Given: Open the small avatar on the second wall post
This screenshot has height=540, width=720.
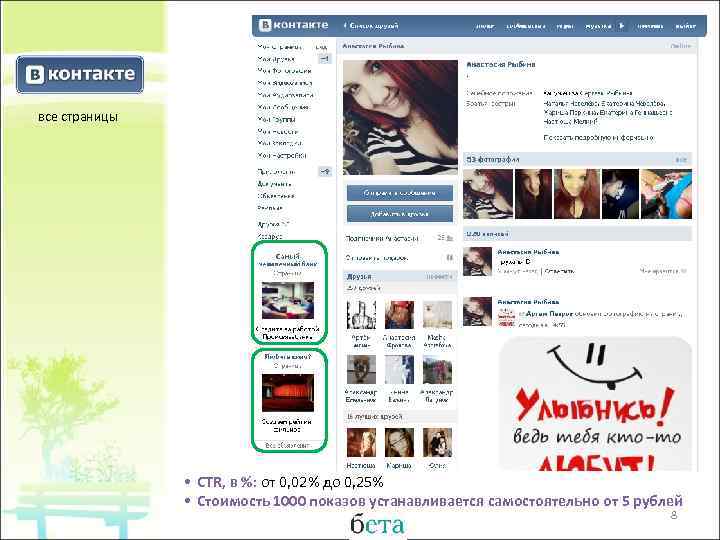Looking at the screenshot, I should coord(477,311).
